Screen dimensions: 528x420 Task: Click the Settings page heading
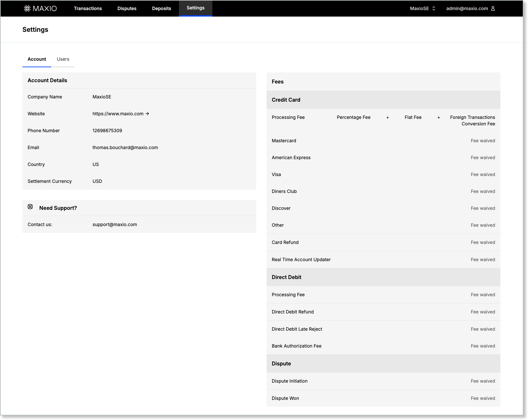pos(35,30)
